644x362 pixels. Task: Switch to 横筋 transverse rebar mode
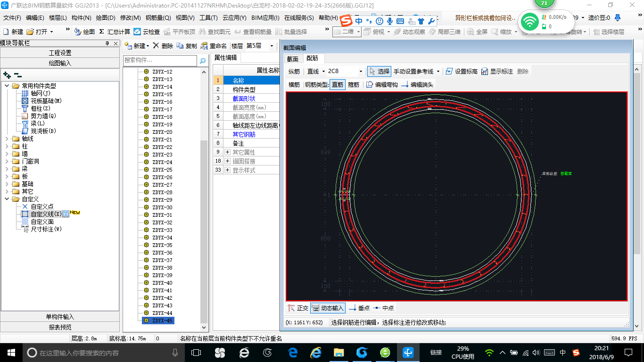(294, 84)
